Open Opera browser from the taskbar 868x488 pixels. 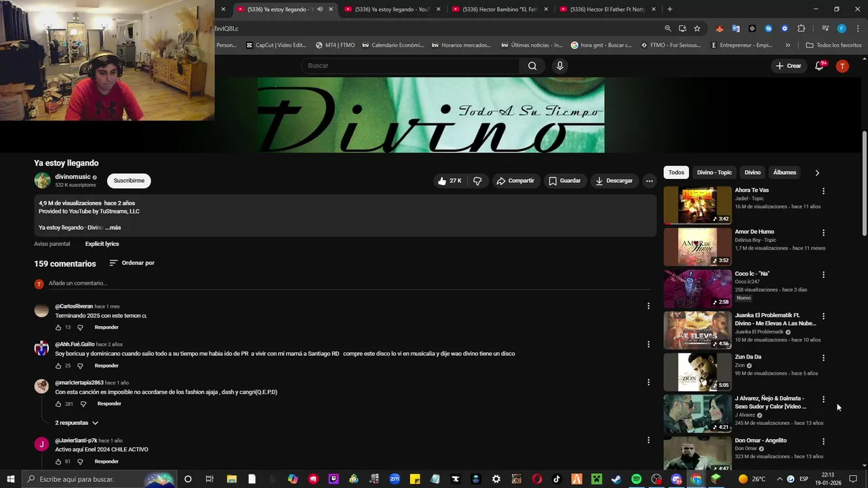pyautogui.click(x=536, y=479)
